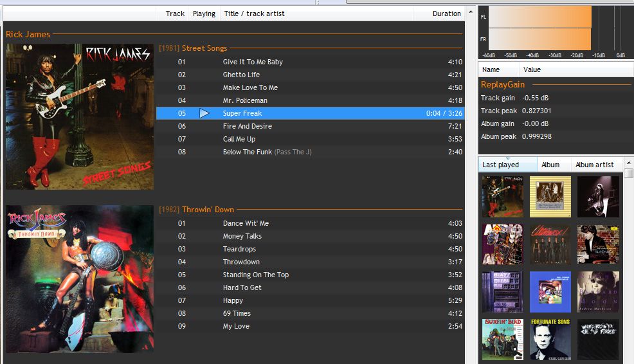Select the track Give It To Me Baby
The width and height of the screenshot is (634, 364).
(x=253, y=62)
